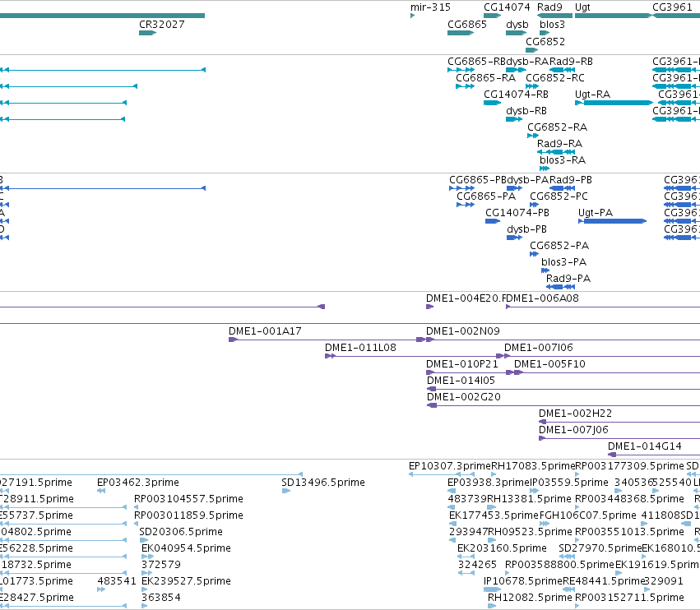Select the EK203160.5prime EST label
The width and height of the screenshot is (700, 610).
[502, 548]
